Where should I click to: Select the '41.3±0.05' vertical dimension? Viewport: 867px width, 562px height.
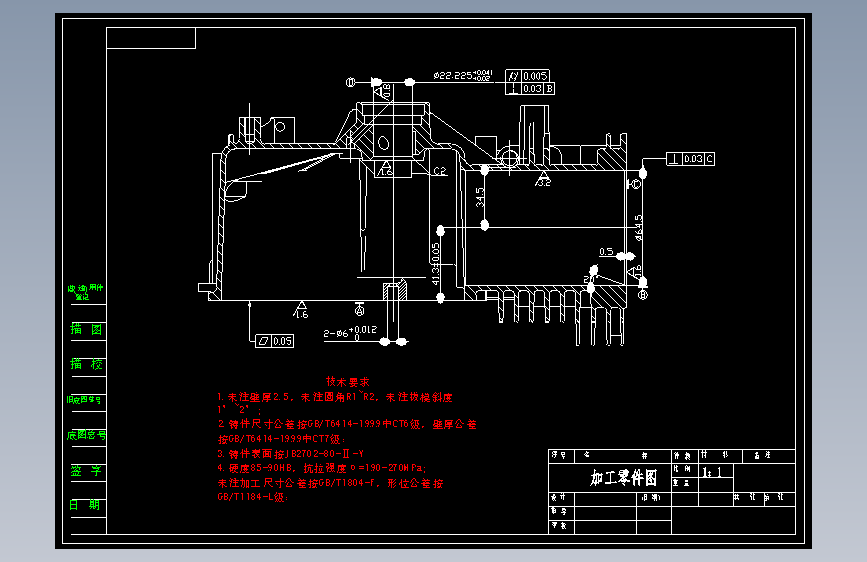436,264
